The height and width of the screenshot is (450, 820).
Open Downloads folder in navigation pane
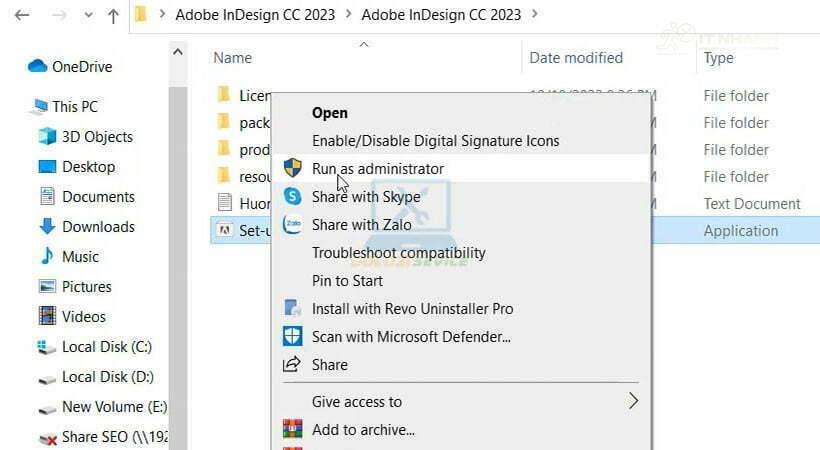(97, 227)
